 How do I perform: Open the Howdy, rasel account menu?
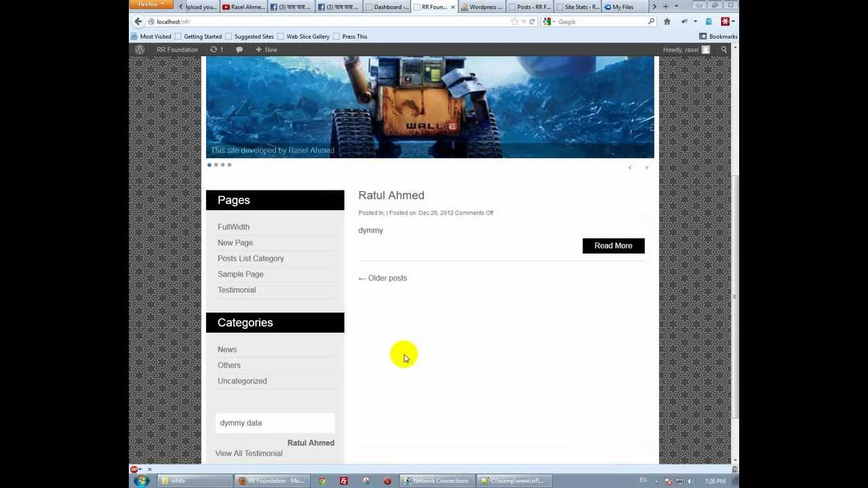(x=686, y=49)
